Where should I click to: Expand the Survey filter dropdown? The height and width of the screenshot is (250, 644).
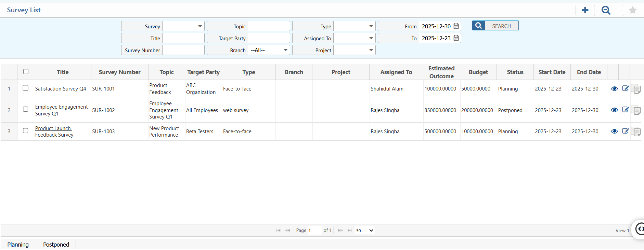tap(200, 26)
